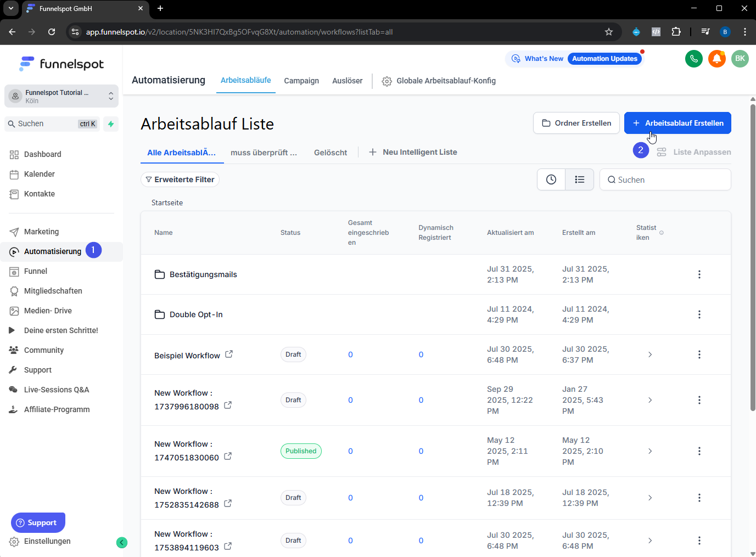This screenshot has width=756, height=557.
Task: Add a Neu Intelligent Liste
Action: click(413, 152)
